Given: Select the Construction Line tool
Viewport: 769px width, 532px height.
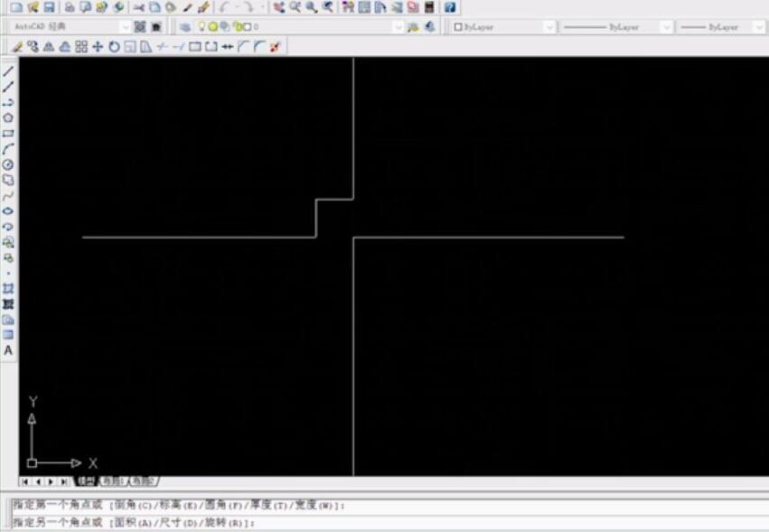Looking at the screenshot, I should point(8,87).
